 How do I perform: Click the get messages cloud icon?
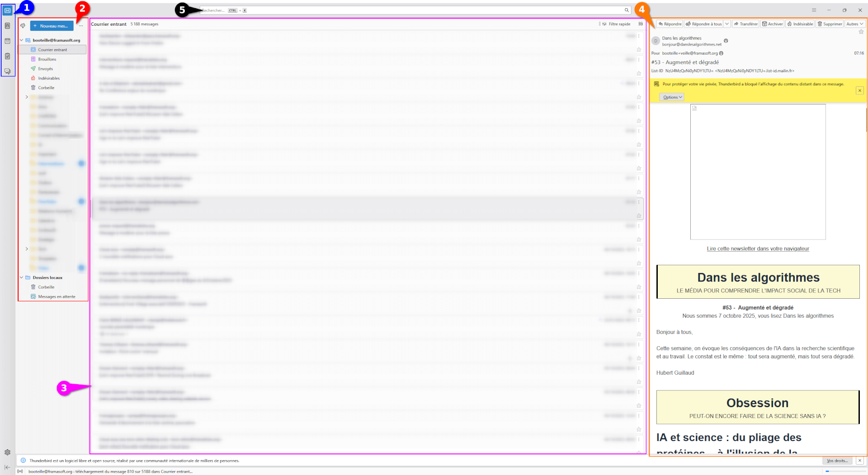pos(23,26)
